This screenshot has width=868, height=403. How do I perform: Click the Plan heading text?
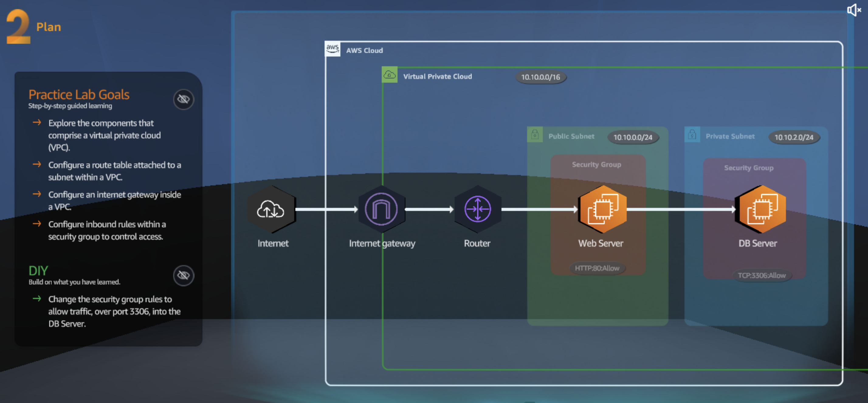(49, 27)
